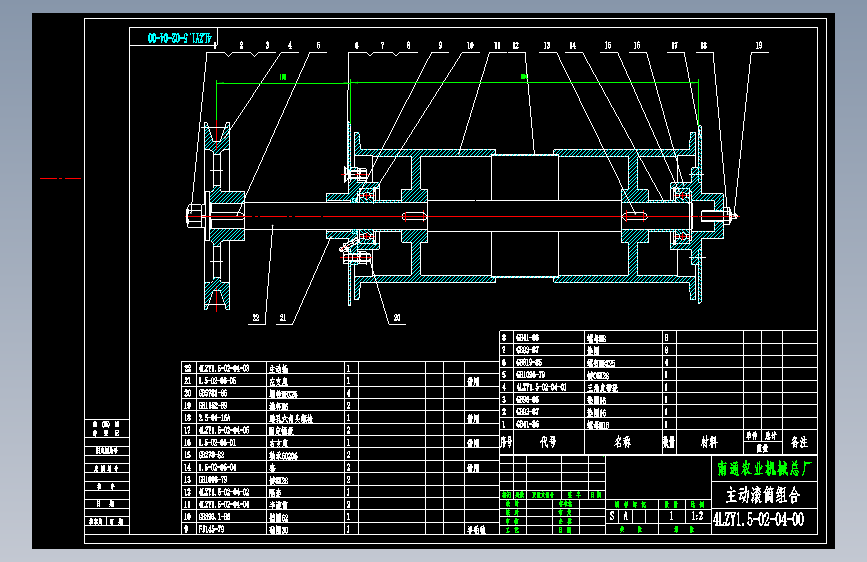The width and height of the screenshot is (867, 562).
Task: Click balloon number 9 at the top
Action: [x=441, y=45]
